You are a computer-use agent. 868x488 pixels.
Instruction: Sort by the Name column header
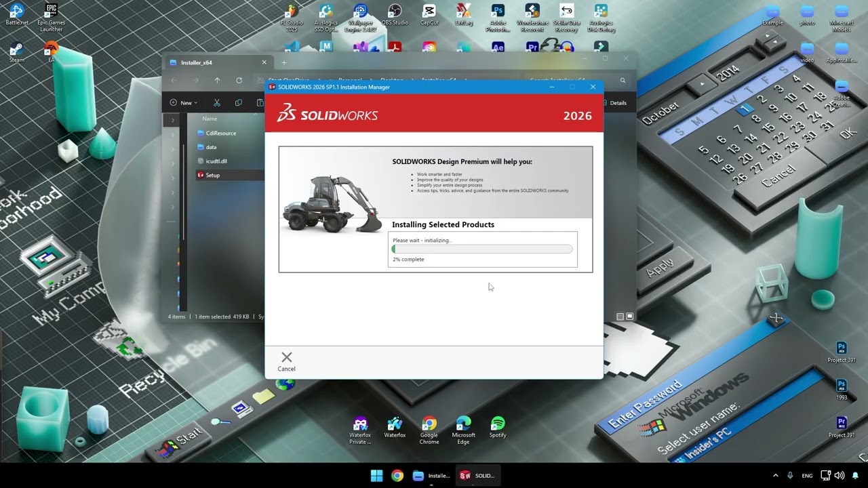210,119
